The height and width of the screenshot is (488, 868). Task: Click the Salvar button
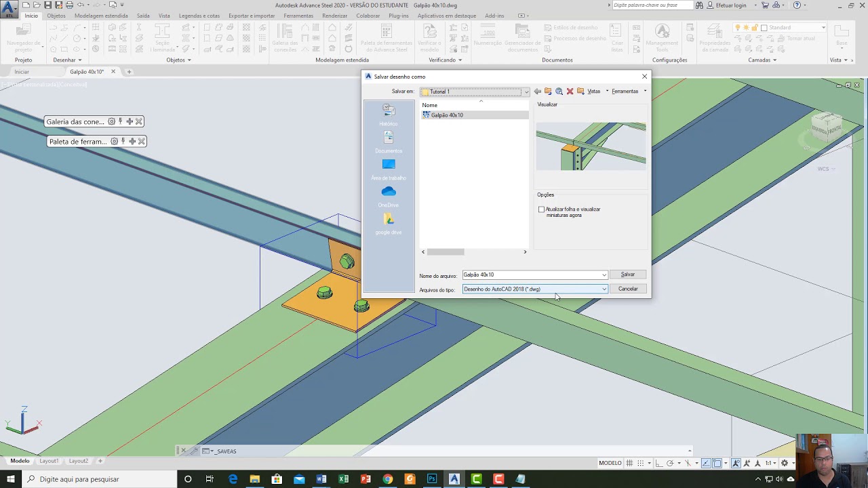tap(628, 274)
